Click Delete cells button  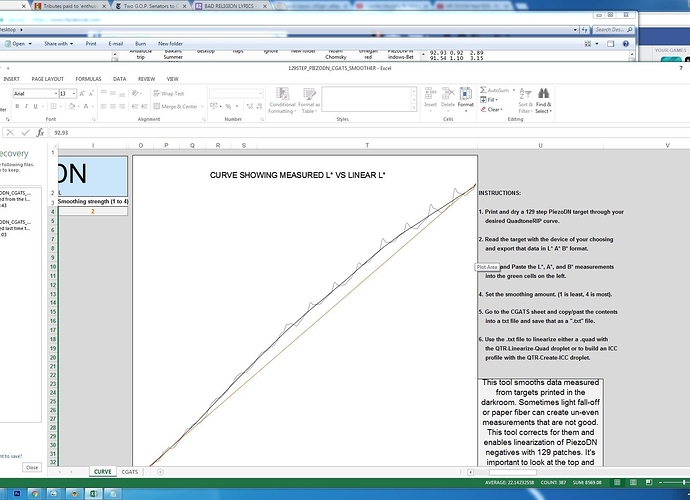(x=448, y=99)
